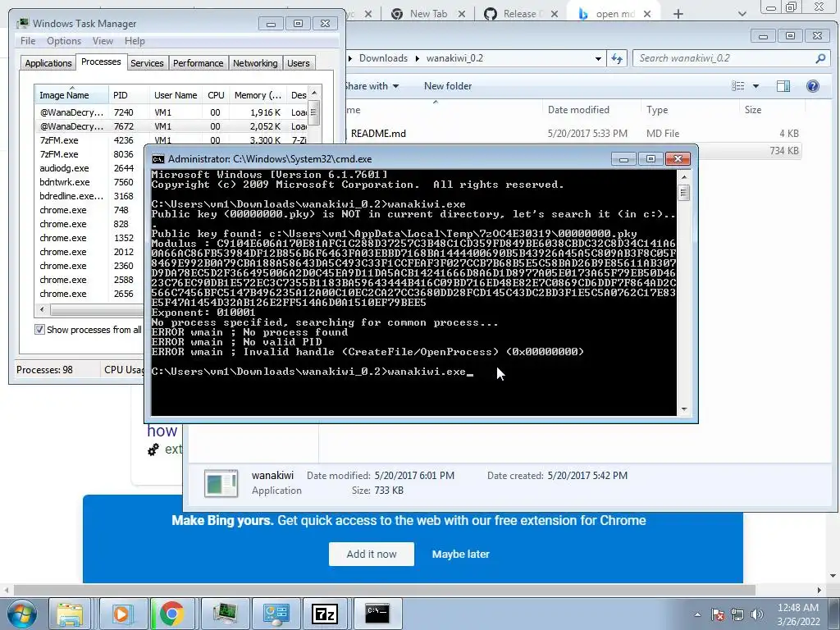Switch to cmd.exe taskbar icon
Viewport: 840px width, 630px height.
[377, 614]
